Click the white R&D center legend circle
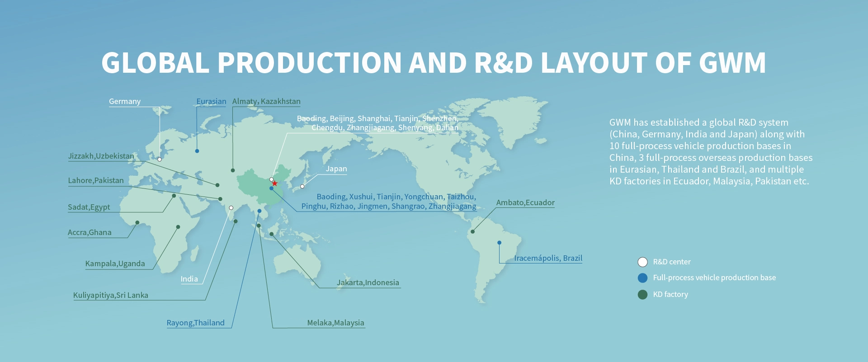The width and height of the screenshot is (868, 362). (x=642, y=262)
